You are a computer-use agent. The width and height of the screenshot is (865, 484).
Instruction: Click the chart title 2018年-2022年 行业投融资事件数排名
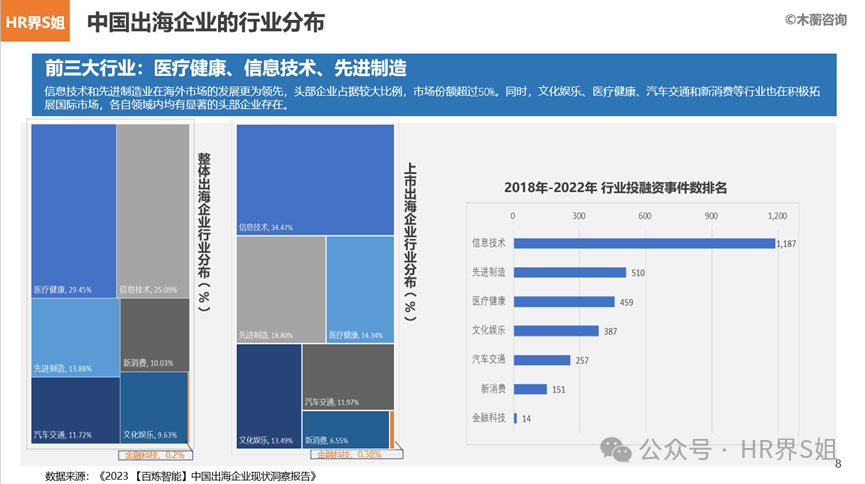click(x=615, y=186)
